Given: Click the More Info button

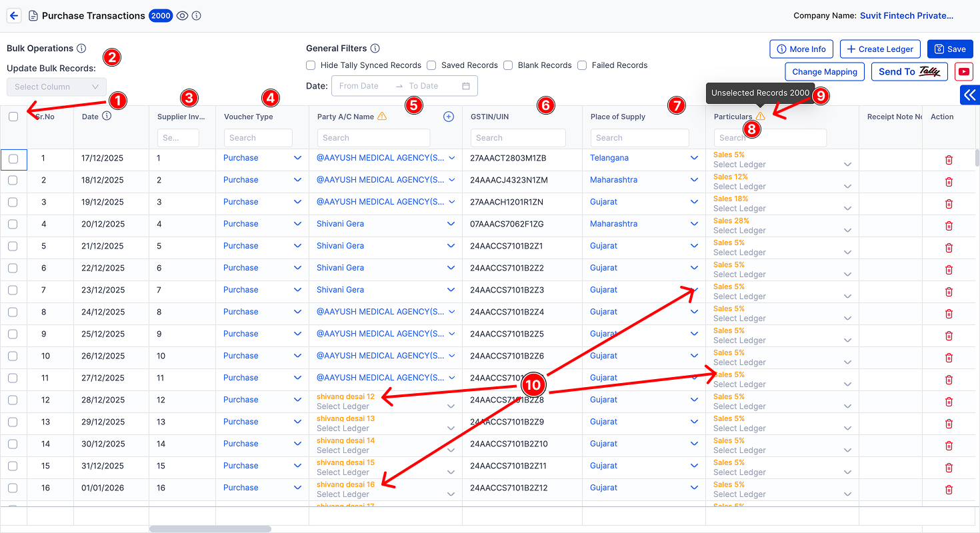Looking at the screenshot, I should coord(801,49).
